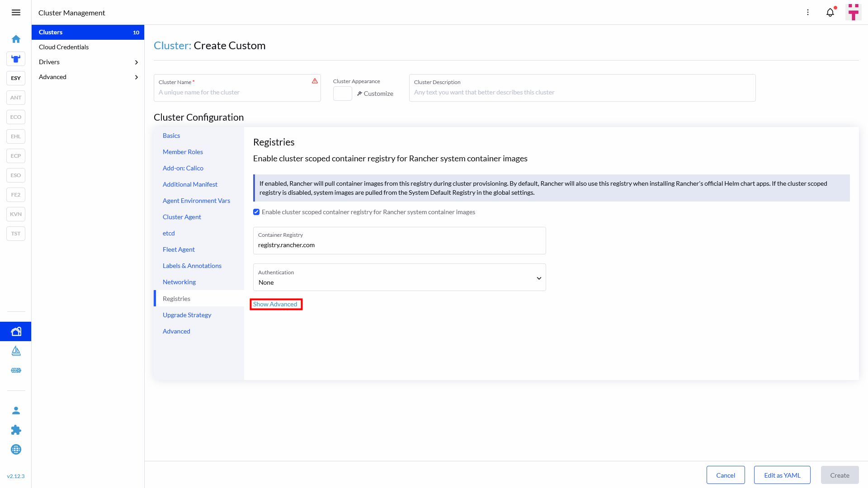This screenshot has height=488, width=868.
Task: Click the Create button
Action: click(840, 475)
